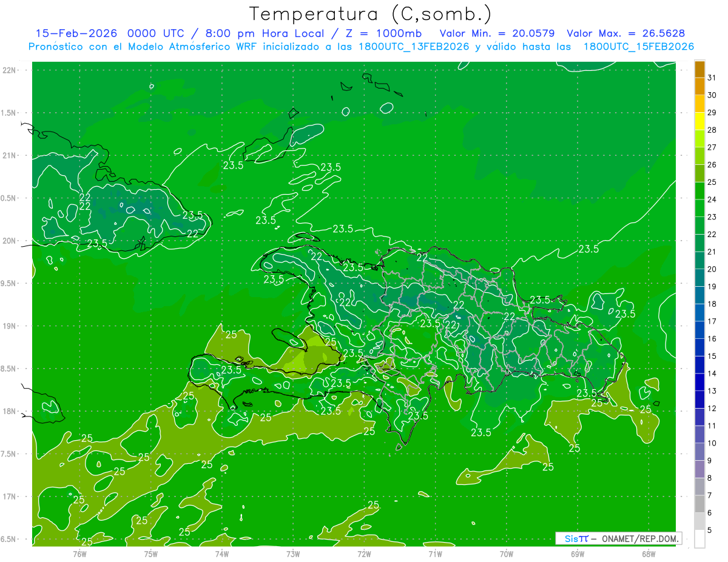Click the "22N" latitude axis label
The image size is (728, 562).
coord(10,70)
